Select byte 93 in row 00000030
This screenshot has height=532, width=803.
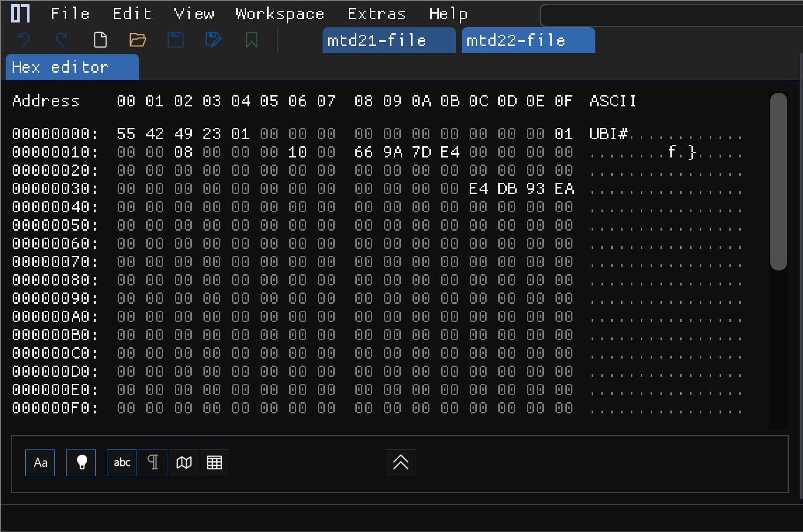pos(535,189)
